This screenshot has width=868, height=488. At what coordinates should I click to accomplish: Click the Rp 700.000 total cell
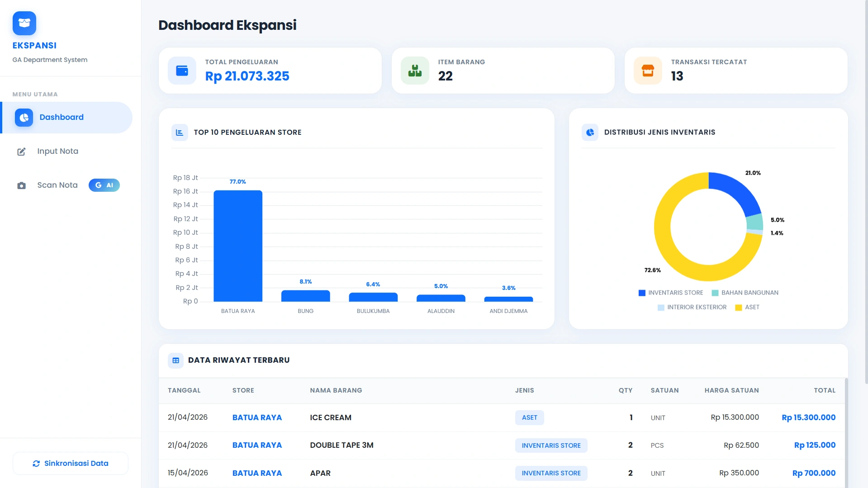coord(814,473)
